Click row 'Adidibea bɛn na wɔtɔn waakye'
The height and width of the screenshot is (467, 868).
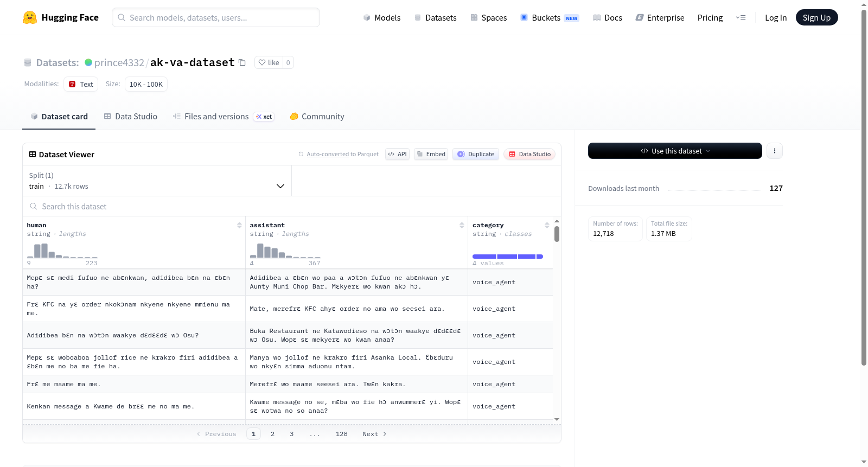[x=288, y=335]
